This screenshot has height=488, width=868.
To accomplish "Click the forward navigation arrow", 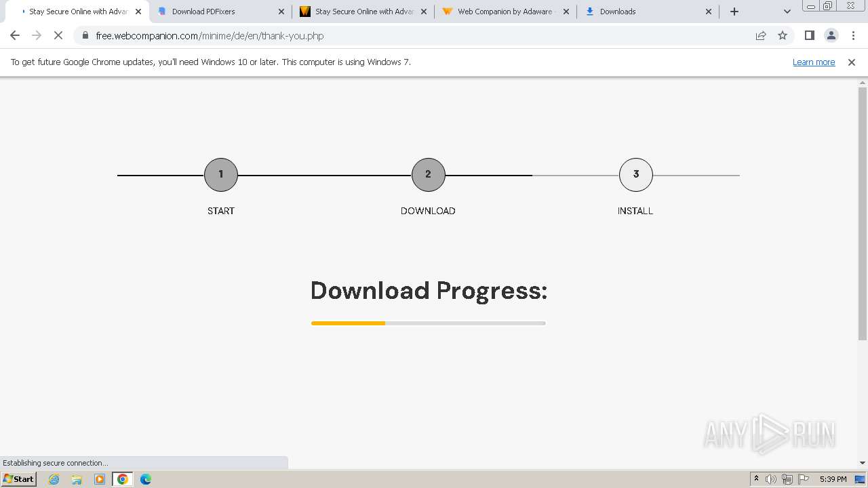I will pyautogui.click(x=37, y=35).
